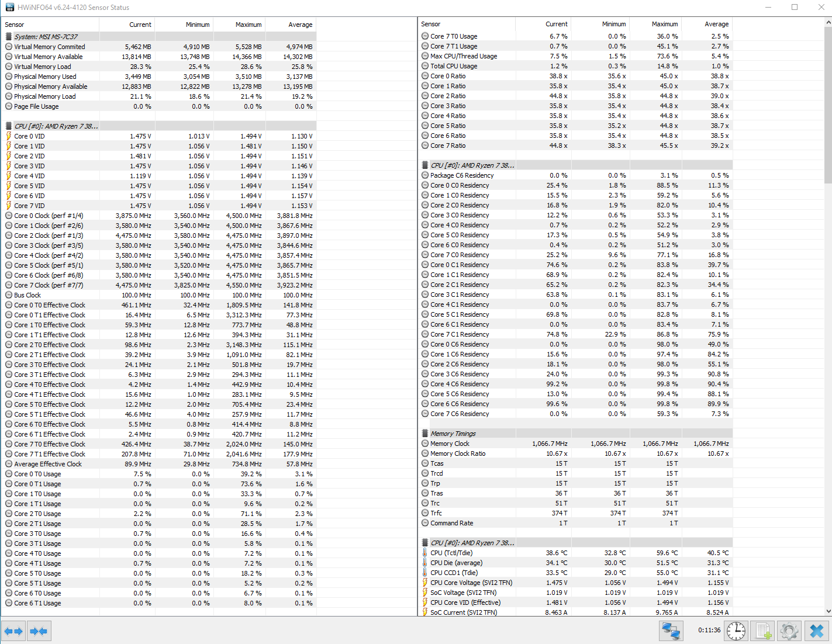Select the Memory Timings group header
Screen dimensions: 832x644
575,434
